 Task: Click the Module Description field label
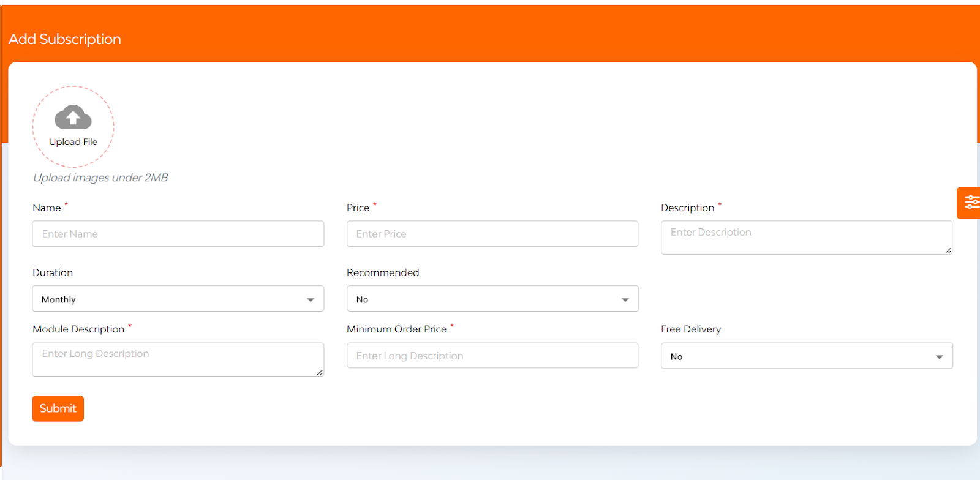pos(78,329)
